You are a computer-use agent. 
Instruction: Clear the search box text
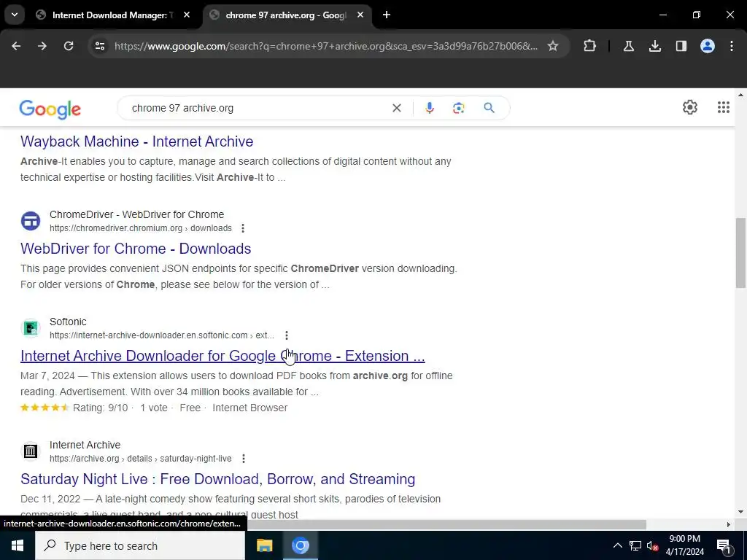click(396, 108)
